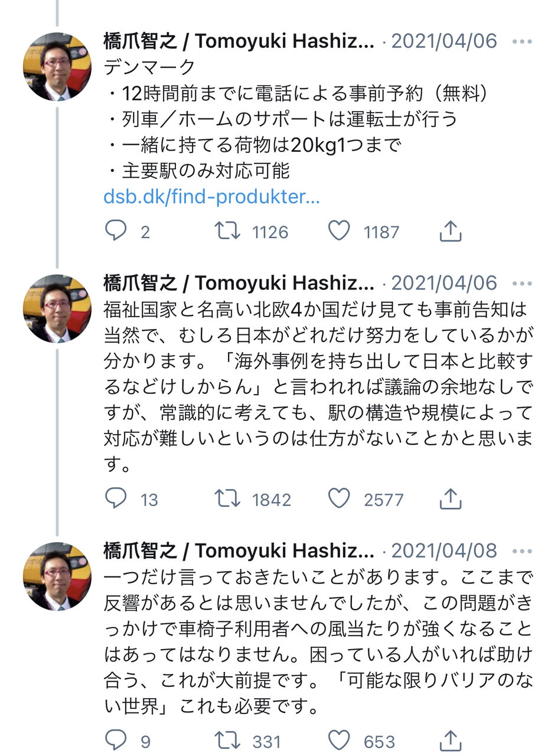Retweet the tweet with 1842 retweets
The image size is (558, 756).
(x=227, y=499)
